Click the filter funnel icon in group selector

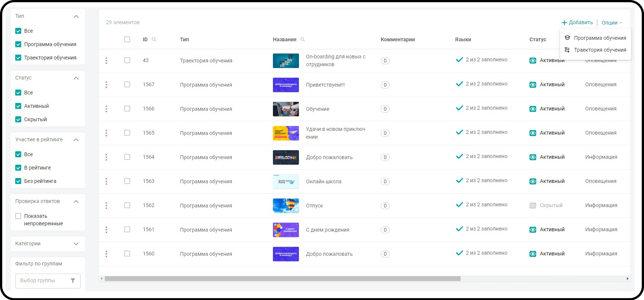tap(73, 281)
